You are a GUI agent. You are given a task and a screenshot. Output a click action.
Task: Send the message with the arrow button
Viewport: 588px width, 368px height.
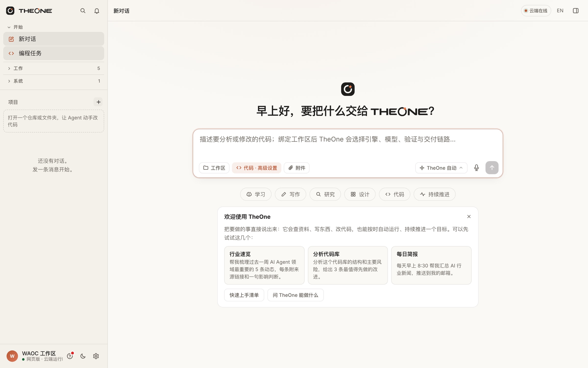coord(492,168)
